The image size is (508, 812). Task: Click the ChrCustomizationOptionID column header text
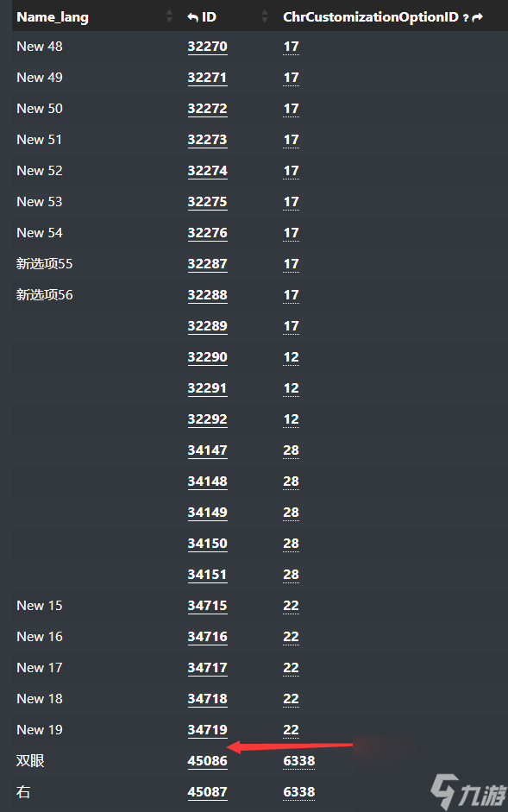click(371, 17)
